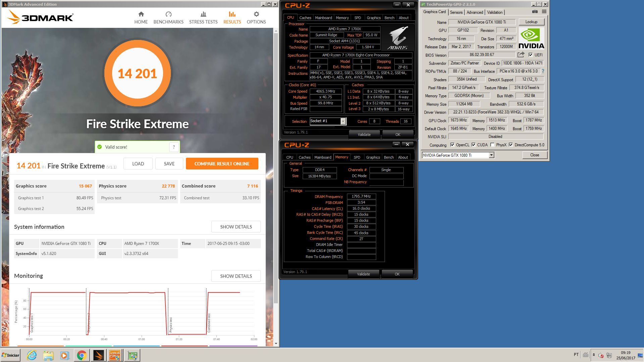
Task: Open Windows Media Player from taskbar
Action: click(65, 355)
